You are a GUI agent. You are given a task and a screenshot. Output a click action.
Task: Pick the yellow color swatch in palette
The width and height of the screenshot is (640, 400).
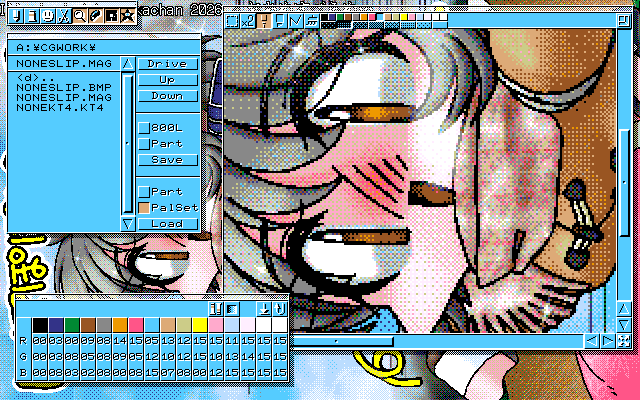(x=200, y=325)
